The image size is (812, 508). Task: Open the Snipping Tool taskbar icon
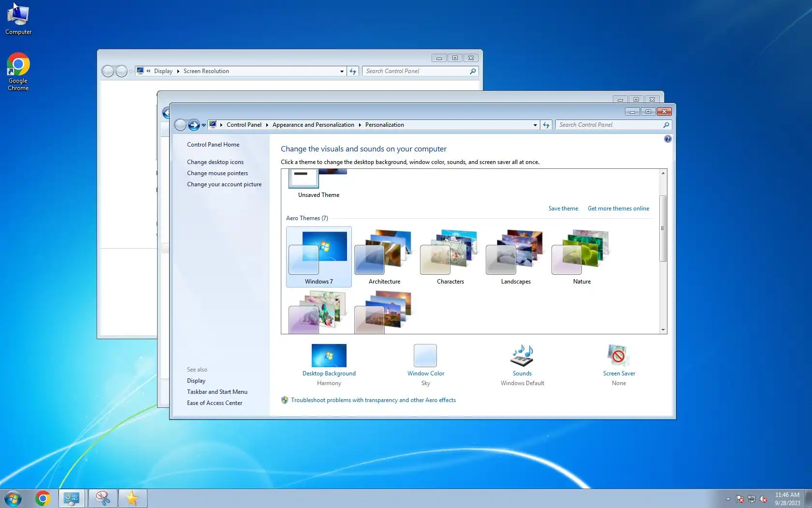tap(102, 498)
